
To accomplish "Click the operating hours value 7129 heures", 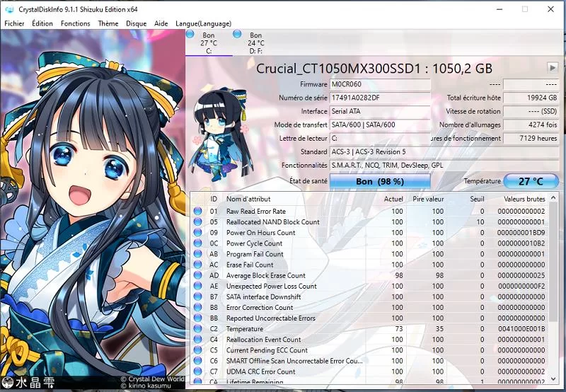I will pos(531,139).
